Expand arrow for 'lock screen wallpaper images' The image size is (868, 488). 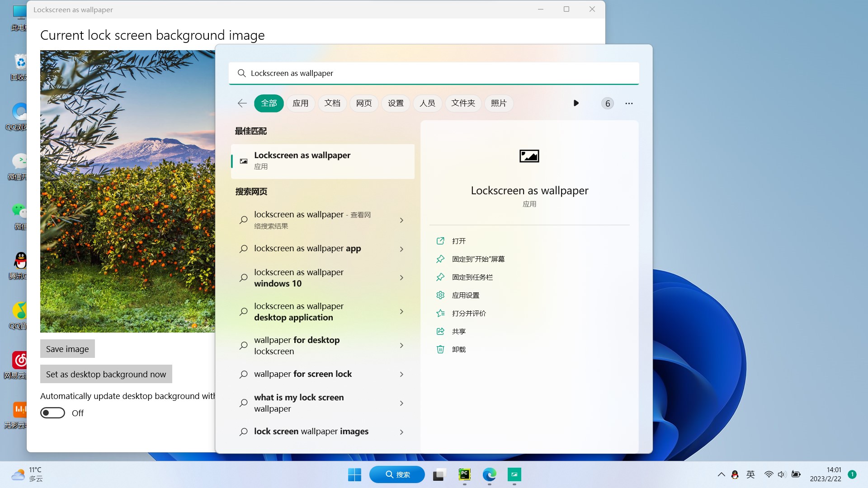[x=401, y=432]
